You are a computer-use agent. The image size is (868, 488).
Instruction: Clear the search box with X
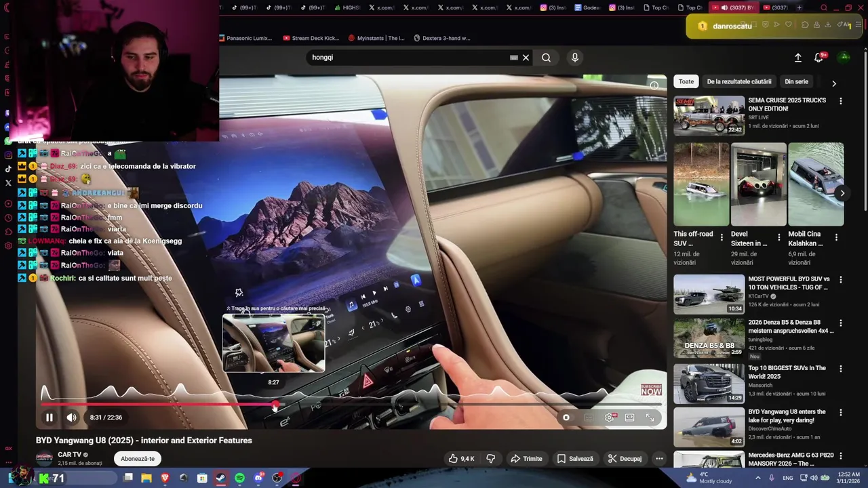(x=526, y=58)
